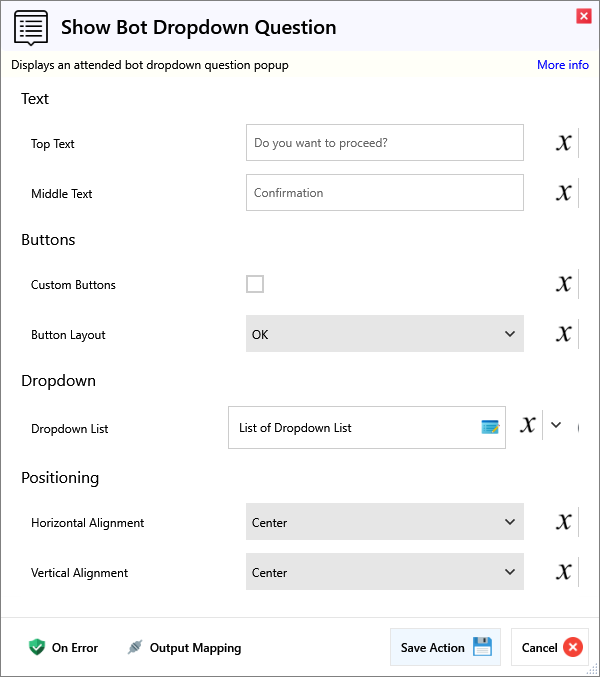
Task: Open the Button Layout dropdown
Action: pos(385,334)
